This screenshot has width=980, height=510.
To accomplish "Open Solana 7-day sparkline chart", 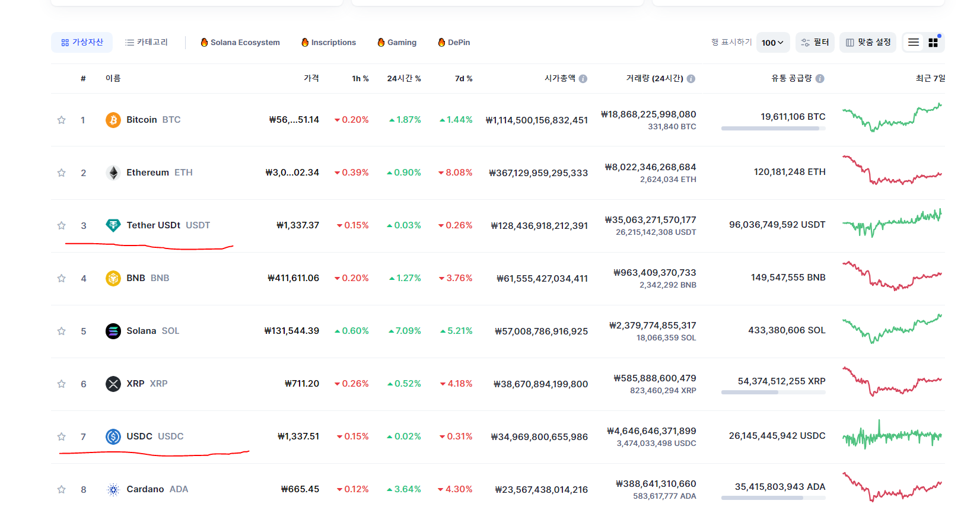I will coord(892,329).
